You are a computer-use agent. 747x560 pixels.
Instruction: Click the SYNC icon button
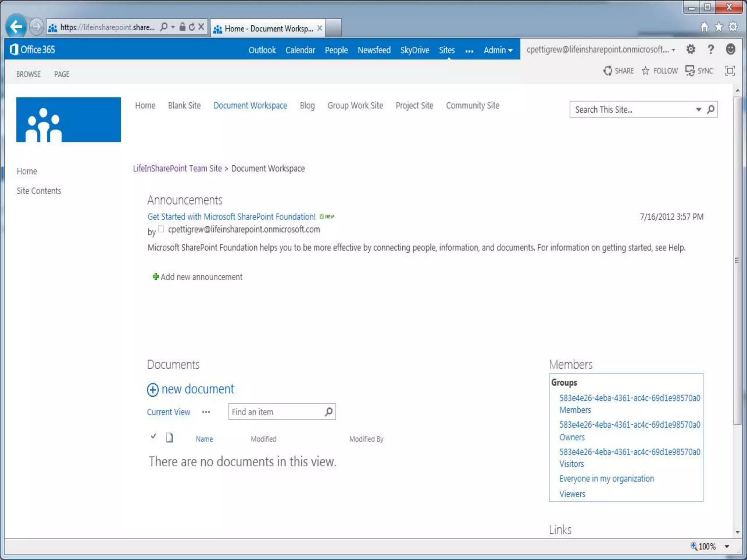click(689, 71)
